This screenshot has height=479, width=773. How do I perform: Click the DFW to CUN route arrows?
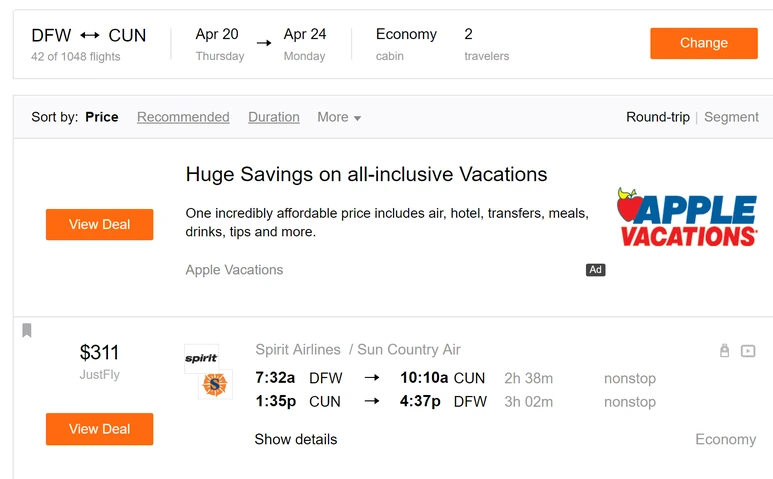coord(90,36)
